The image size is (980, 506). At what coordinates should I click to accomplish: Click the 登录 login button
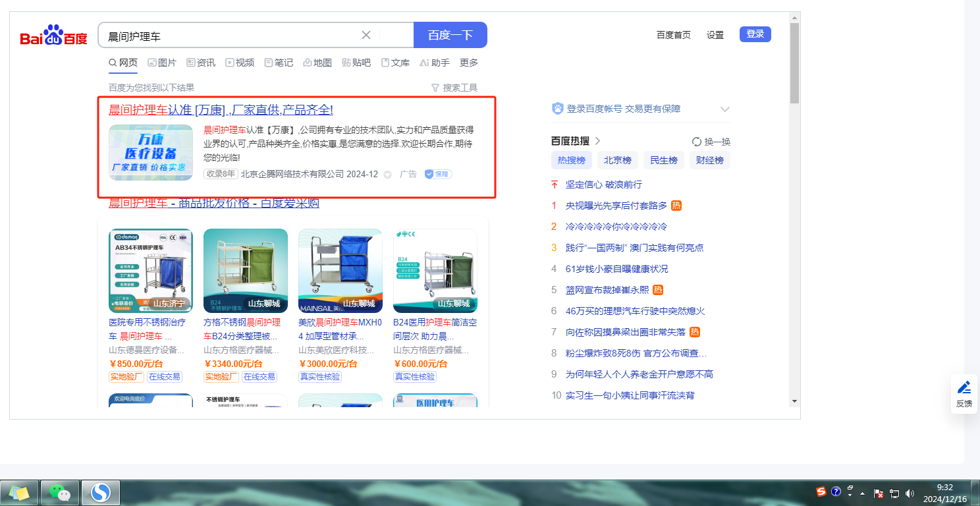(755, 34)
